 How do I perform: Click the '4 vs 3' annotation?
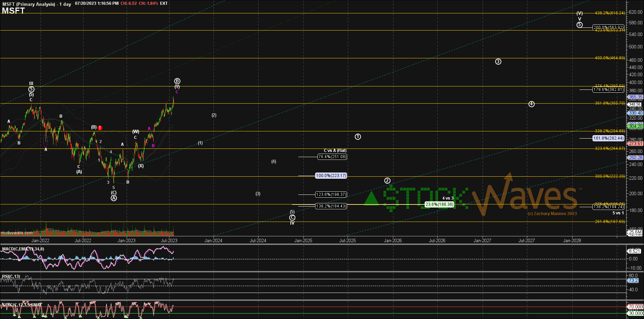click(448, 198)
